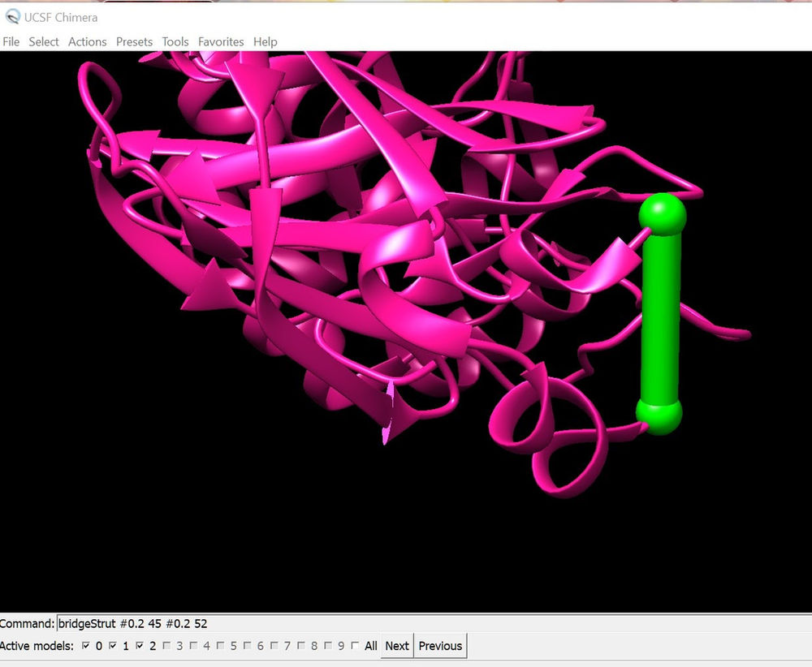812x667 pixels.
Task: Open the File menu
Action: (x=11, y=41)
